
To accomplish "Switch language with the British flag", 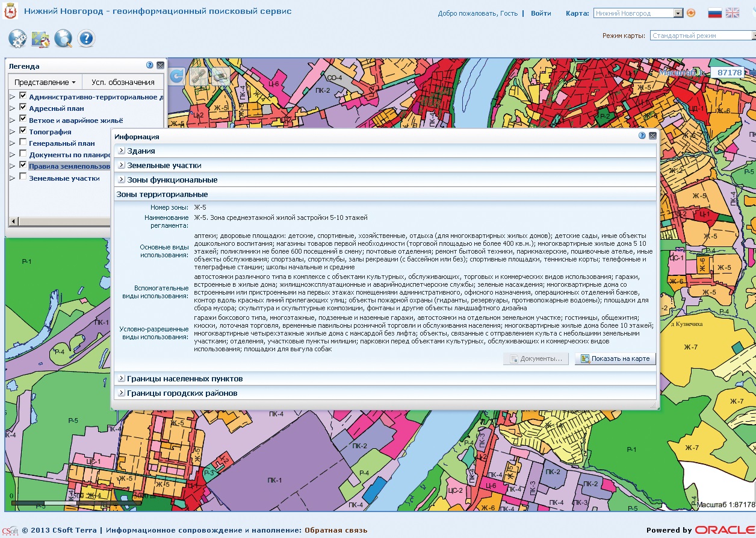I will click(733, 13).
